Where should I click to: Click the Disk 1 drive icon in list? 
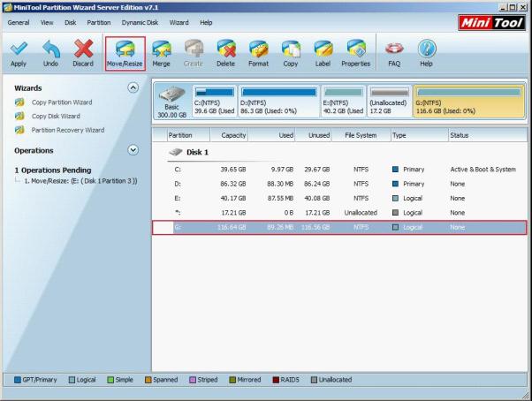[176, 152]
